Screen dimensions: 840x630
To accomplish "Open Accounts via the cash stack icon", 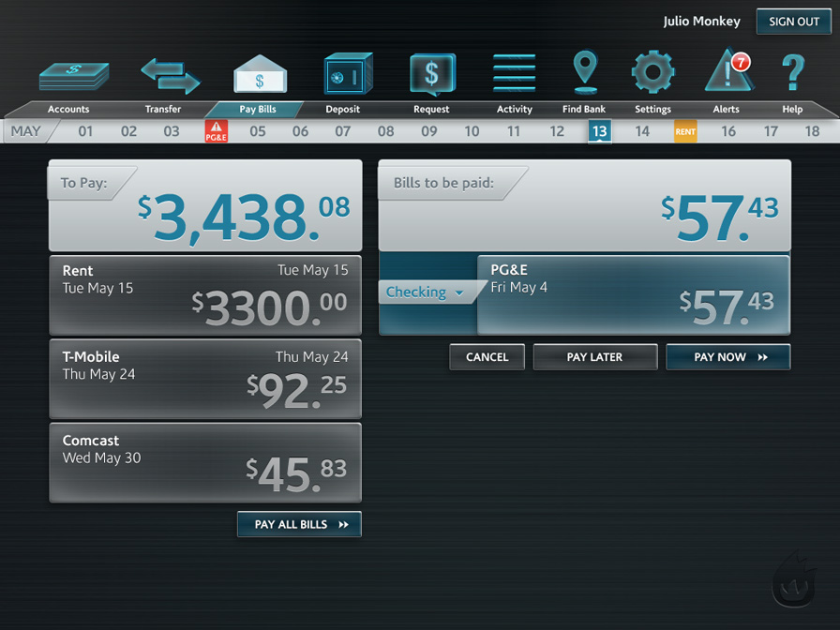I will [73, 75].
